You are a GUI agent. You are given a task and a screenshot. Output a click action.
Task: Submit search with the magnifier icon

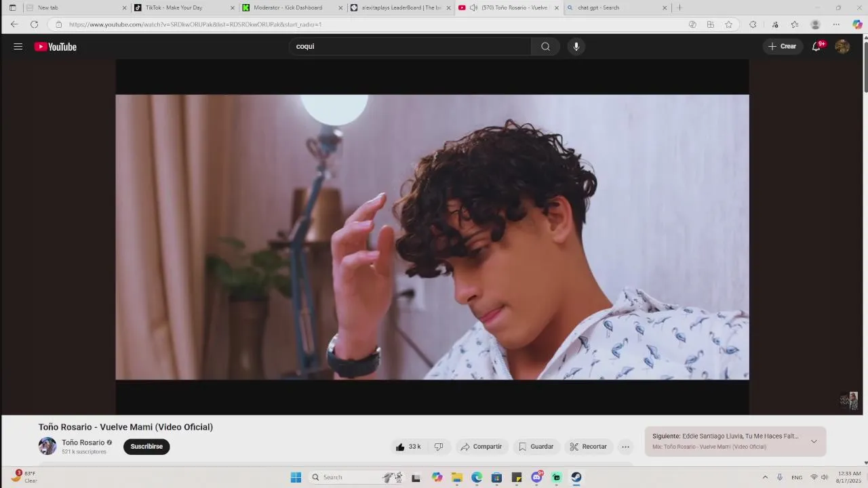[x=545, y=47]
